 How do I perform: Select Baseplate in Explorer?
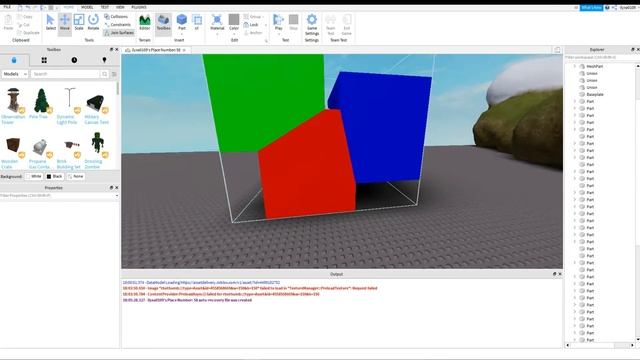click(x=595, y=94)
